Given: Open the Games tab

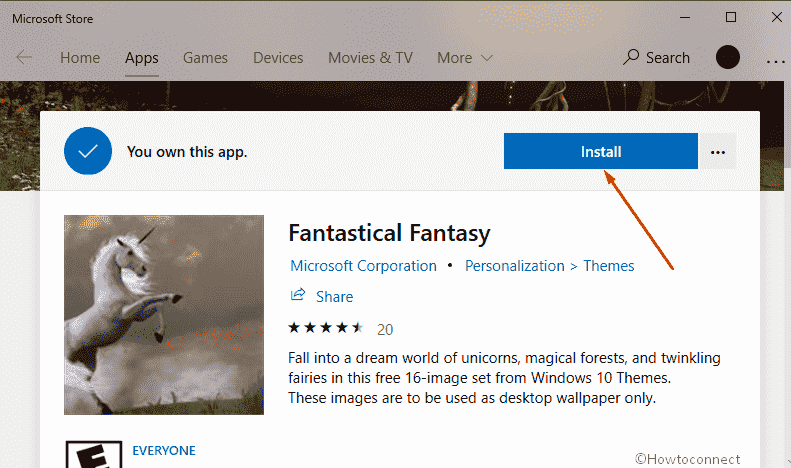Looking at the screenshot, I should [205, 58].
